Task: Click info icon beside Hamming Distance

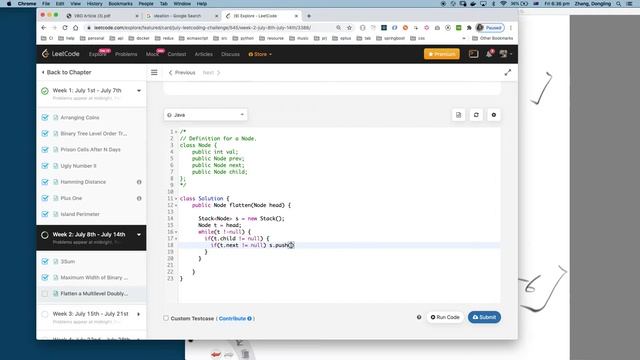Action: coord(139,182)
